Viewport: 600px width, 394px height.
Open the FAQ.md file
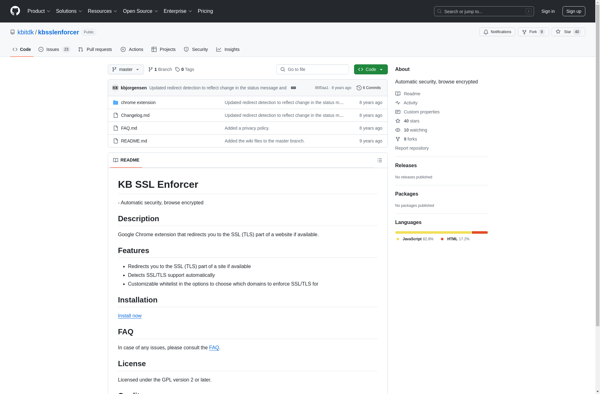(129, 128)
